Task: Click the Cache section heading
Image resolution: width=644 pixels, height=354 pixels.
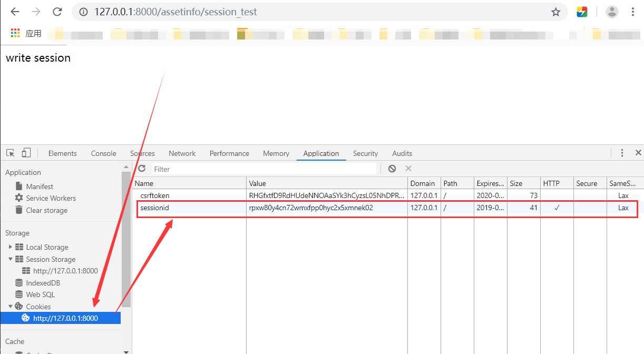Action: (x=15, y=341)
